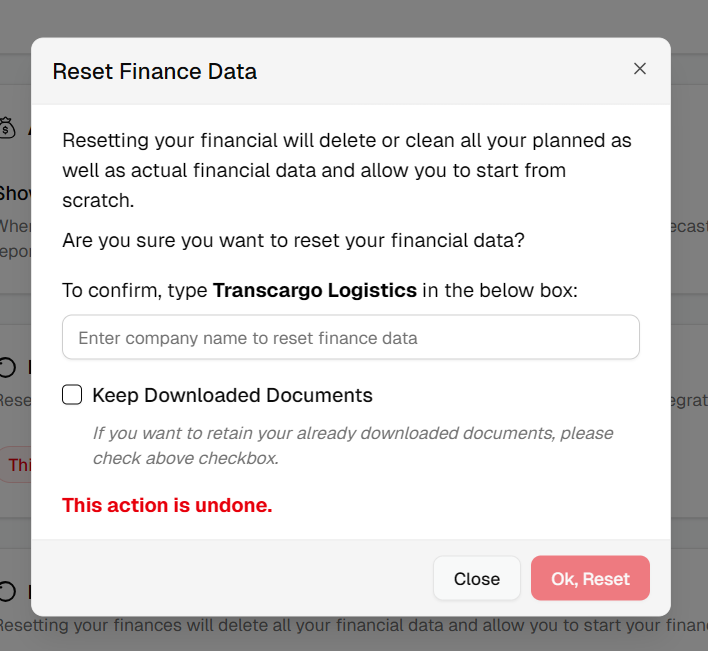Viewport: 708px width, 651px height.
Task: Click the cut-off 'ecast' text at right edge
Action: click(689, 226)
